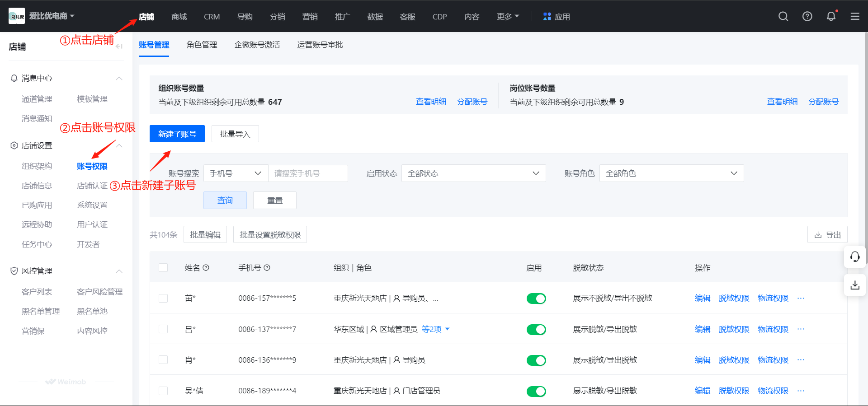The width and height of the screenshot is (868, 406).
Task: Open the CRM top menu
Action: coord(212,16)
